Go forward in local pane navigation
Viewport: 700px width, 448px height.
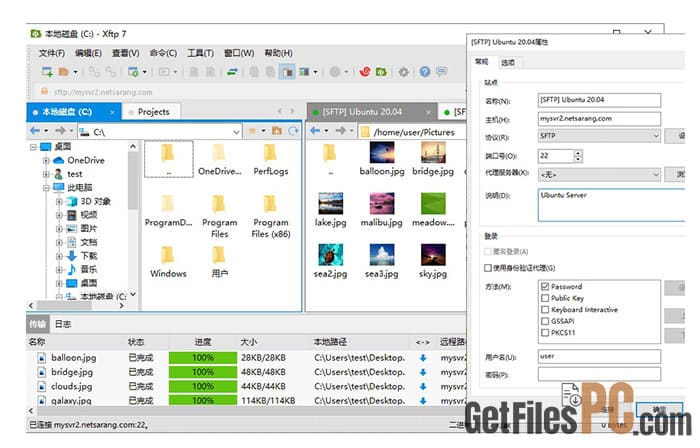(60, 131)
